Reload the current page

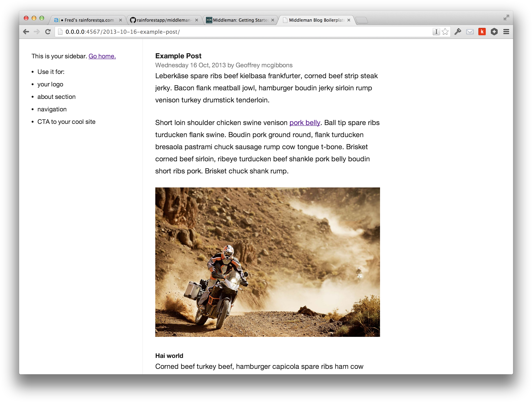[48, 31]
